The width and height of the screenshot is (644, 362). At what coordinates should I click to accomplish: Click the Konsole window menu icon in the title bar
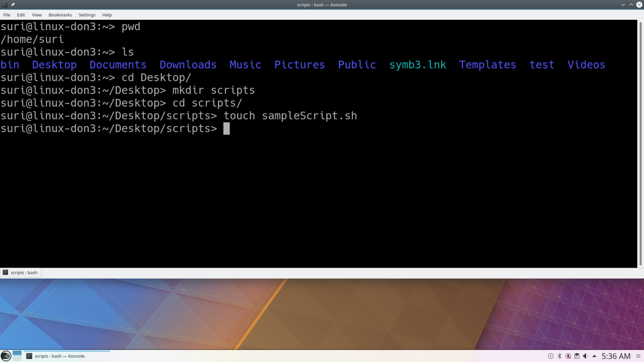tap(5, 5)
